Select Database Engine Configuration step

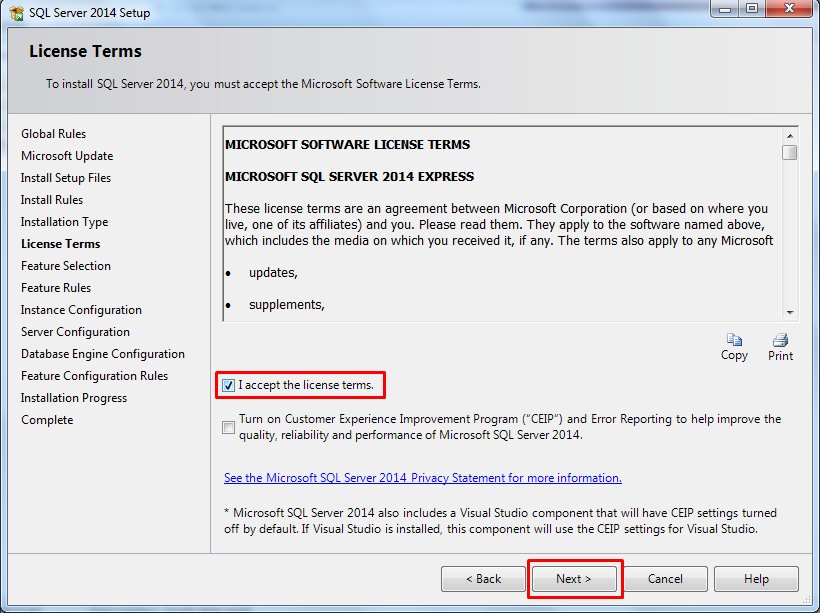click(103, 354)
